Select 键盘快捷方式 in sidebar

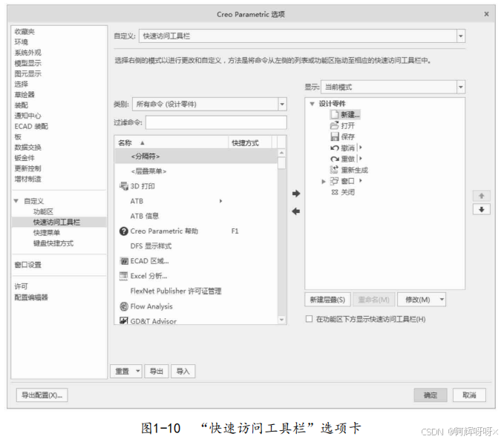coord(53,243)
